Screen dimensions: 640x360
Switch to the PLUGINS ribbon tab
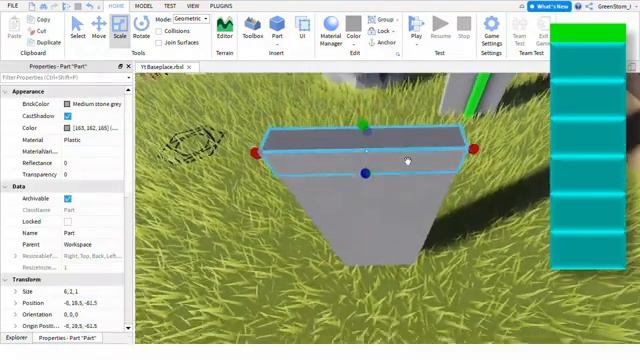pos(221,6)
